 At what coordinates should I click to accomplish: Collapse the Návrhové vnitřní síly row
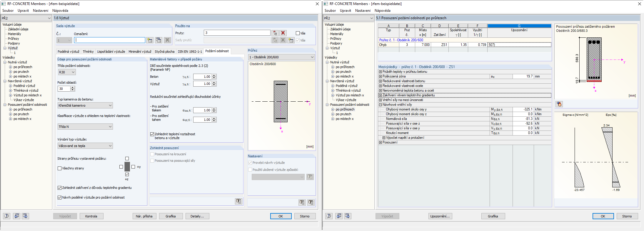tap(380, 105)
